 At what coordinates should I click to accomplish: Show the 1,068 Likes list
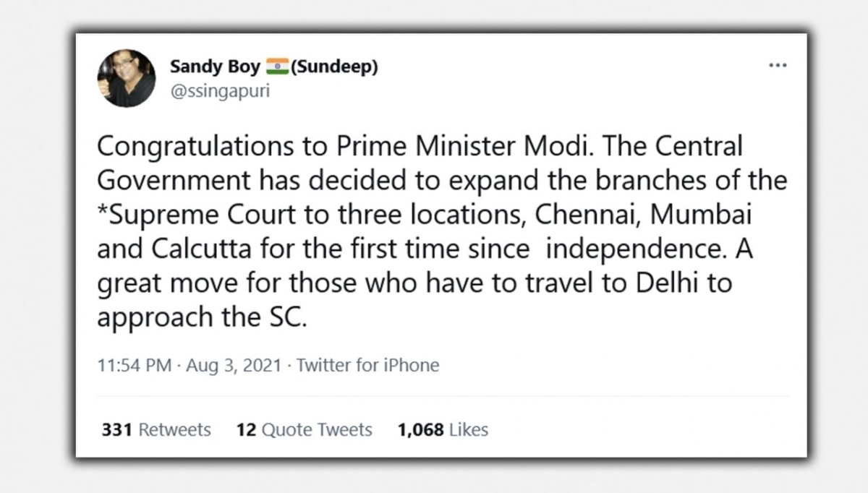point(443,429)
